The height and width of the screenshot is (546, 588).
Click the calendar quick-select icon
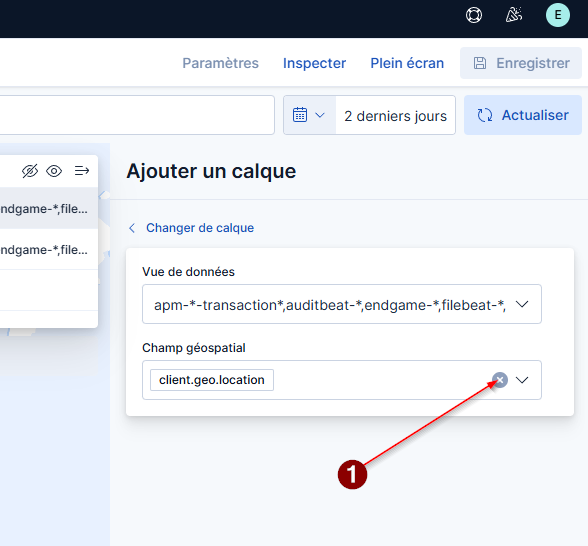click(300, 115)
